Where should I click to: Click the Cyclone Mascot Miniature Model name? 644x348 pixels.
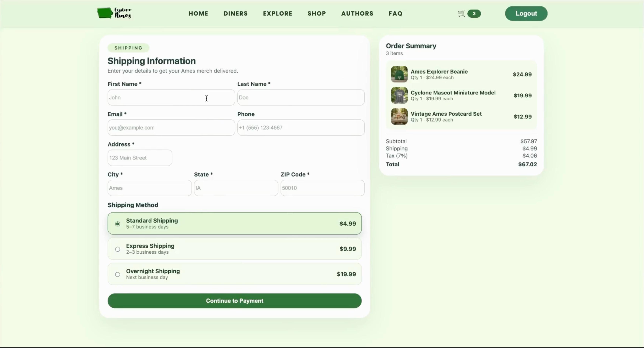(453, 93)
